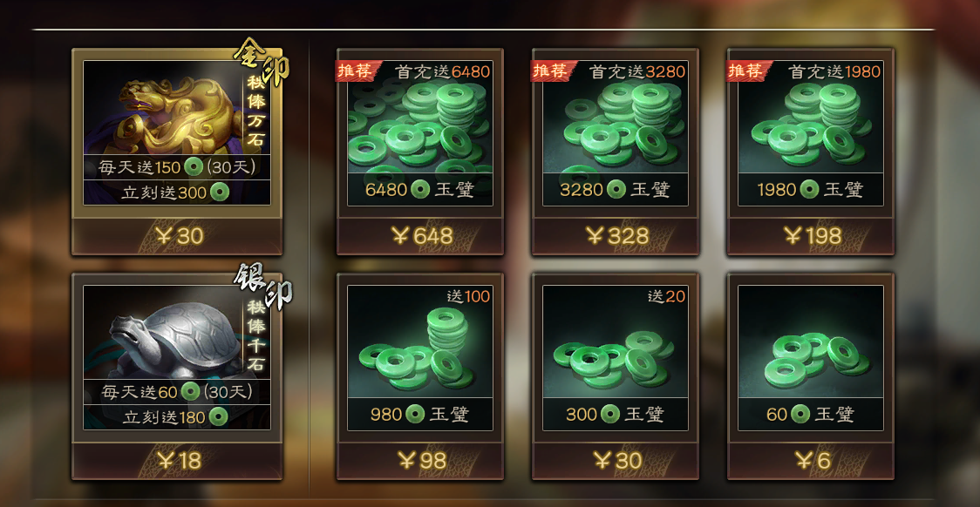Click the 推荐 tag on 6480 pack

click(356, 71)
